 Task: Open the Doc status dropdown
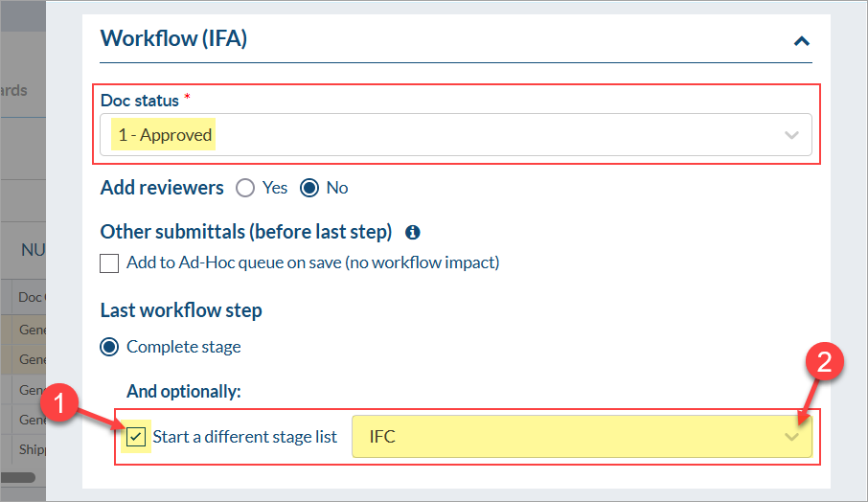(x=455, y=135)
